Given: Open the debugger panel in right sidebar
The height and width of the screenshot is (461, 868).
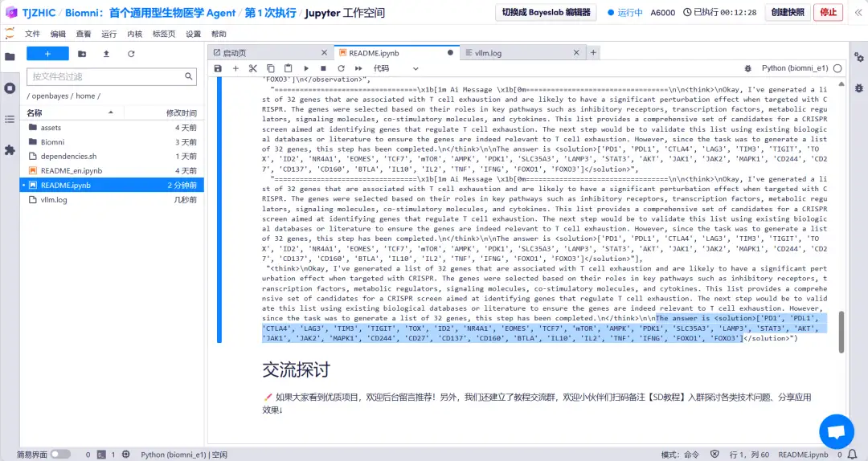Looking at the screenshot, I should click(858, 88).
